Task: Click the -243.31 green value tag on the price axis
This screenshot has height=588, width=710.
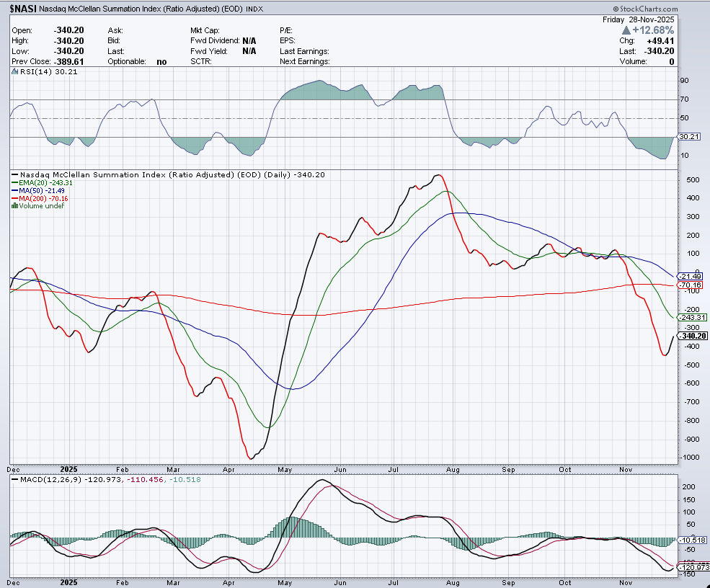Action: [x=693, y=317]
